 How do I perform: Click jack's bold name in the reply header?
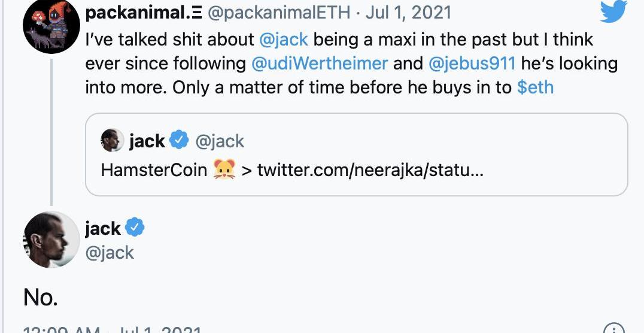point(103,228)
